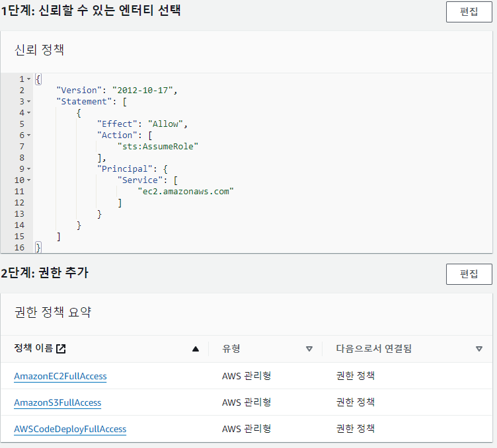Click line number 11 in the gutter

coord(19,192)
